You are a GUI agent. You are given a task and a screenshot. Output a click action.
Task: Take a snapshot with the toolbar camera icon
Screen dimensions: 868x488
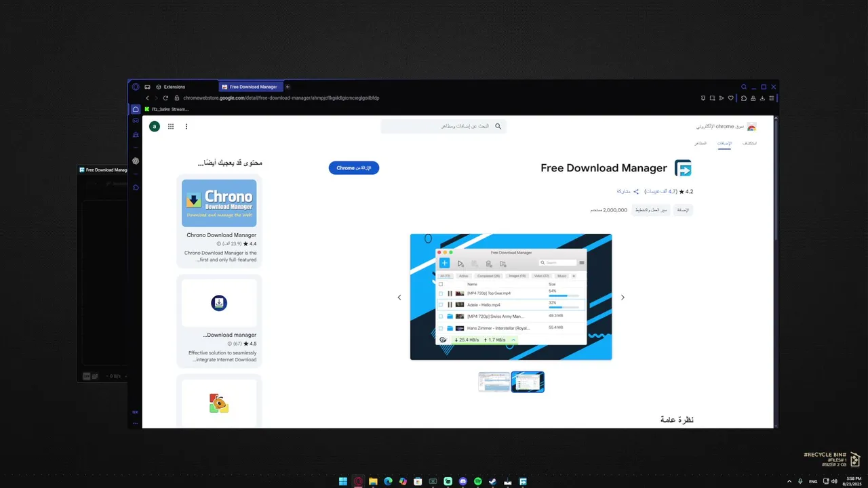[712, 98]
